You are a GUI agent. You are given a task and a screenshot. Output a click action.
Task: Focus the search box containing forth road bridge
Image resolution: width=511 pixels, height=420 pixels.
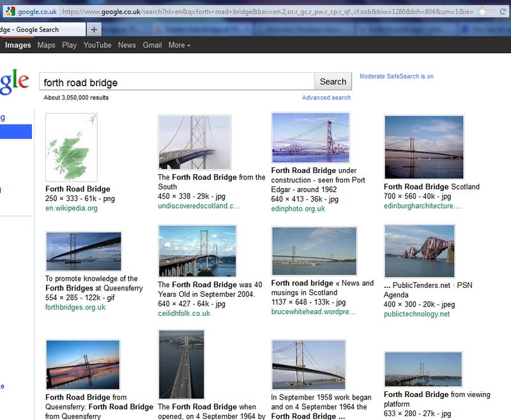(x=176, y=82)
